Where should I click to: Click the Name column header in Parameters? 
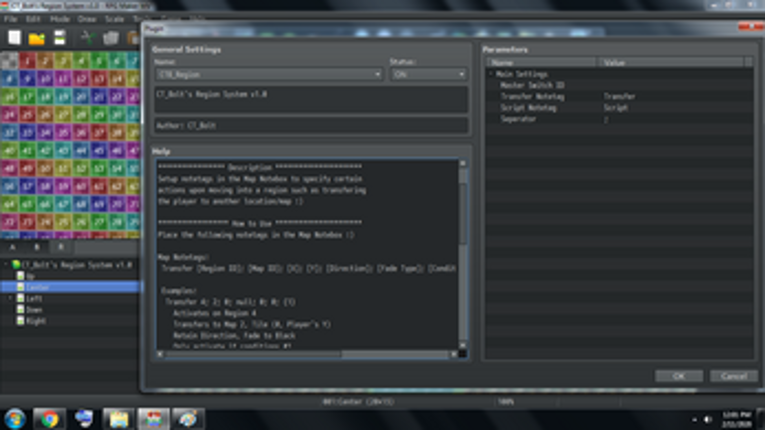(x=541, y=62)
